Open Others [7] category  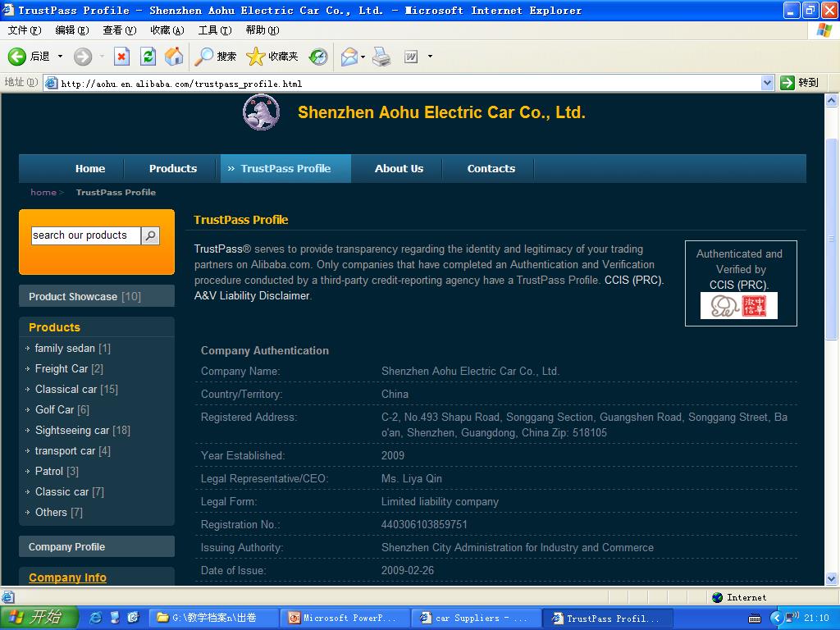point(58,512)
